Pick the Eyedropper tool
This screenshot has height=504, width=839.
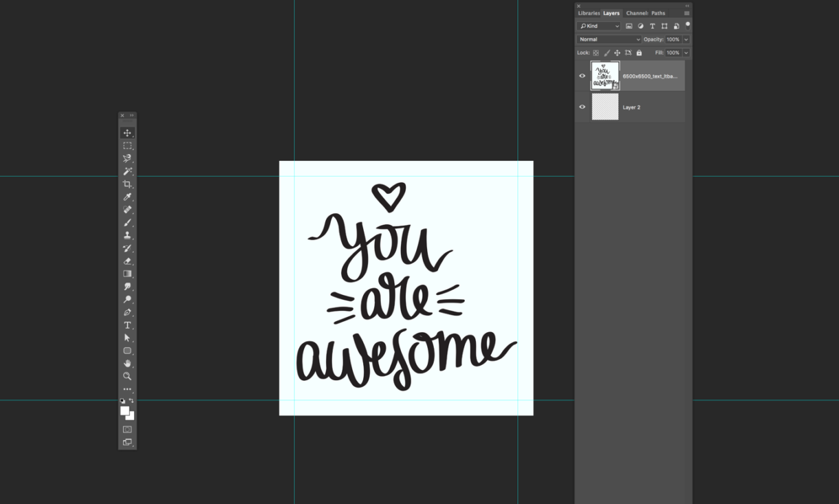tap(127, 197)
